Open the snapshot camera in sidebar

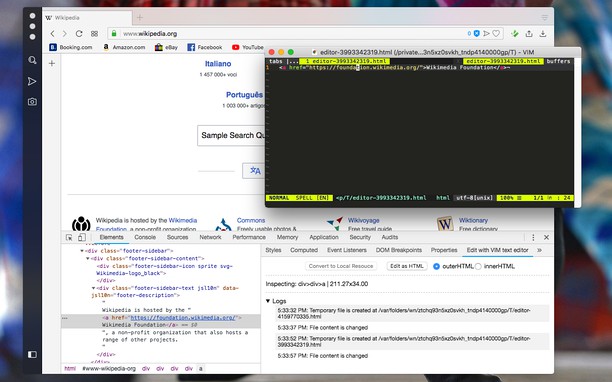click(32, 102)
